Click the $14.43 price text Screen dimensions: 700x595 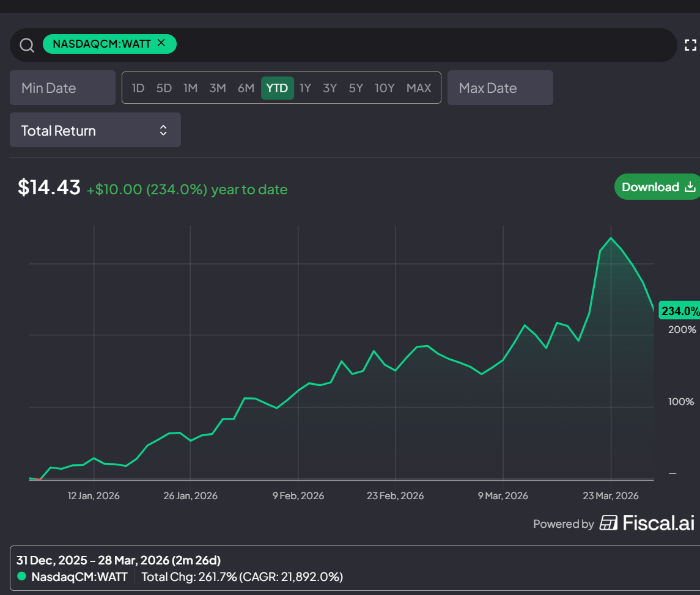click(49, 188)
